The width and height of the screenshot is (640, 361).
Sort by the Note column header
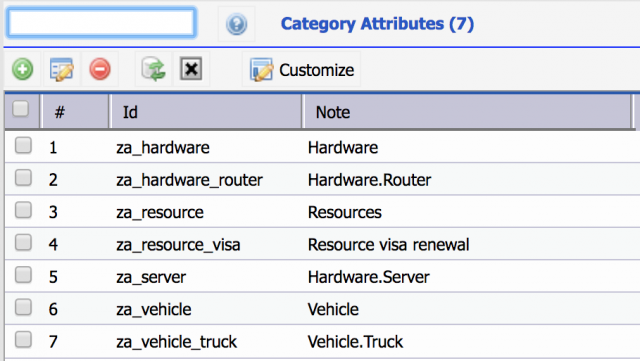click(x=467, y=112)
